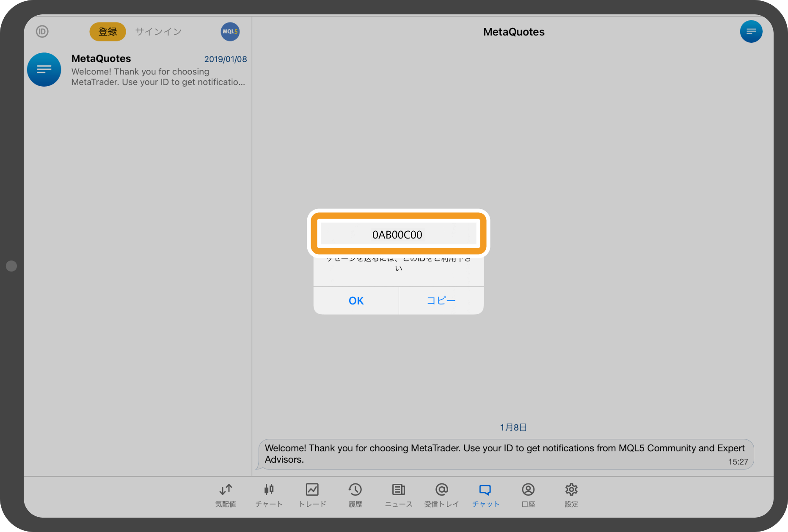Go to the 履歴 history tab
The image size is (788, 532).
[355, 495]
